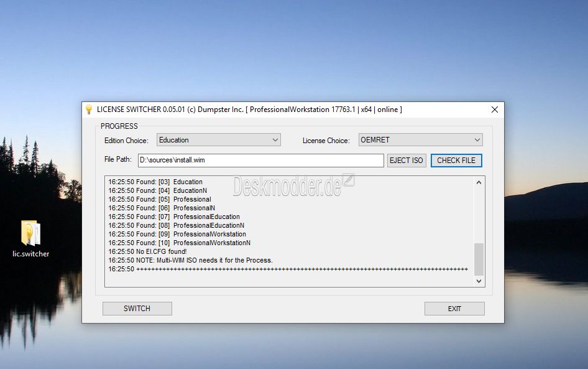Click the scrollbar up arrow in the log

pos(479,182)
